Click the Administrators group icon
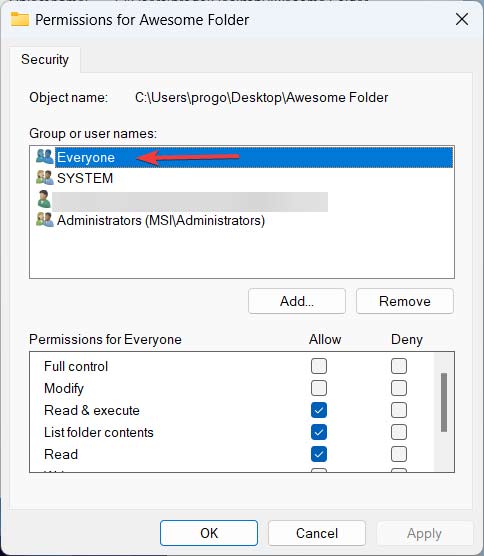This screenshot has width=484, height=556. pyautogui.click(x=45, y=220)
